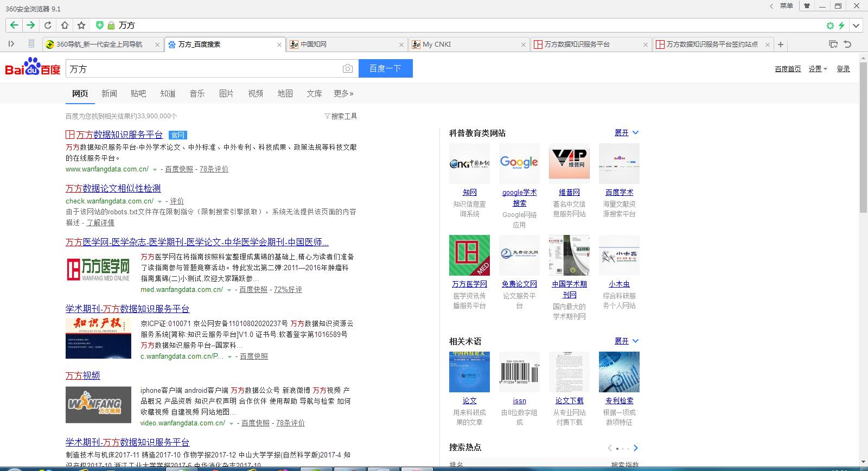The width and height of the screenshot is (868, 471).
Task: Open the 万方数据论文相似性检测 result link
Action: tap(113, 188)
